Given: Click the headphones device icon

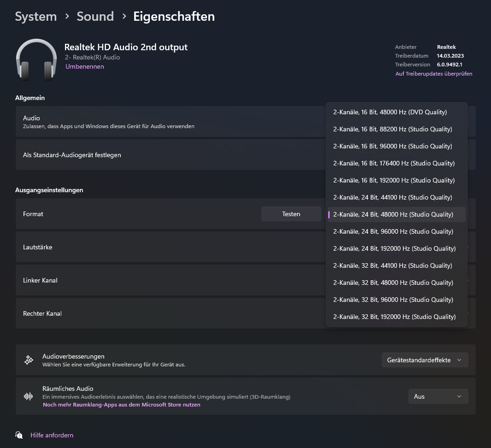Looking at the screenshot, I should click(x=36, y=60).
